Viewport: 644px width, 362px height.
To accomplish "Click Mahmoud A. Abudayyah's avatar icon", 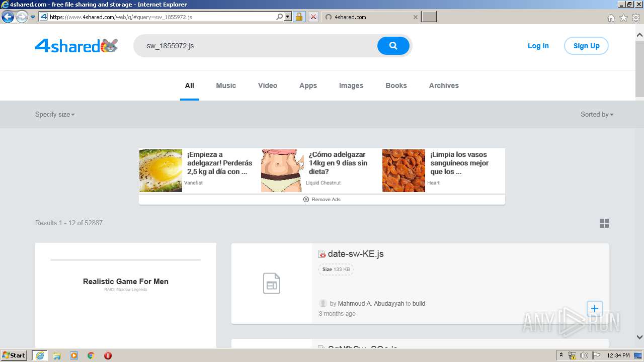I will click(323, 303).
